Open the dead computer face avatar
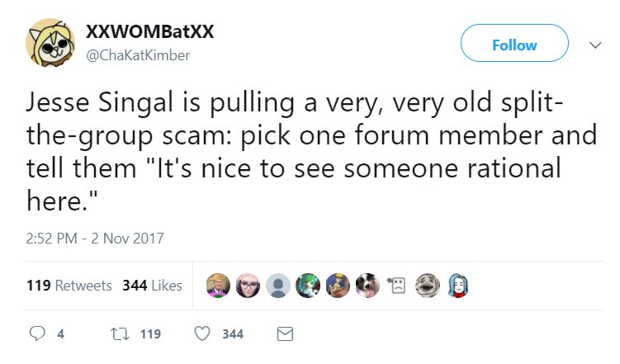620x364 pixels. (397, 286)
